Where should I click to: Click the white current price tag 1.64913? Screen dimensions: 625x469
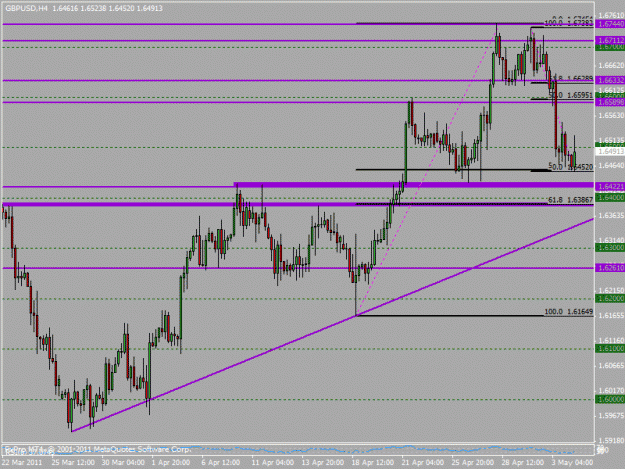click(610, 151)
